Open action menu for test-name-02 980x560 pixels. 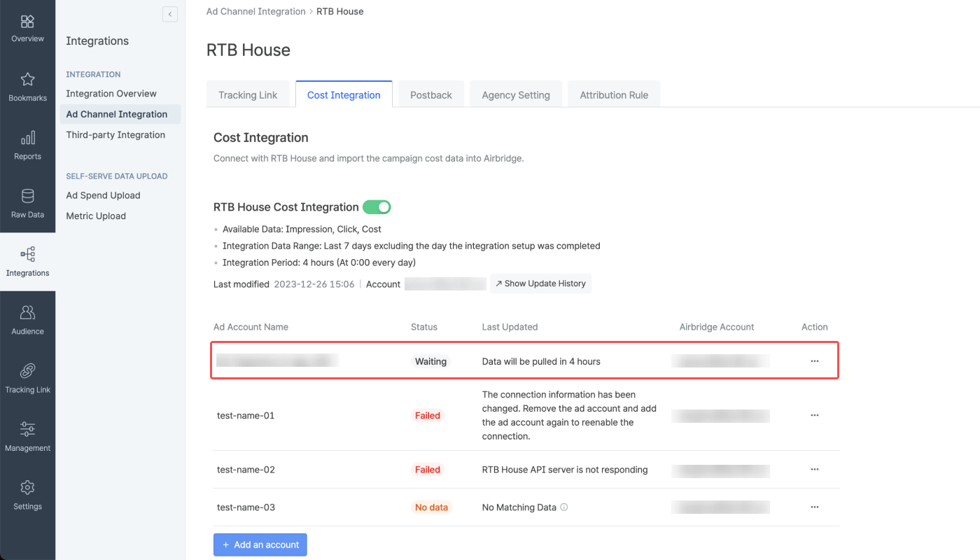click(x=814, y=470)
